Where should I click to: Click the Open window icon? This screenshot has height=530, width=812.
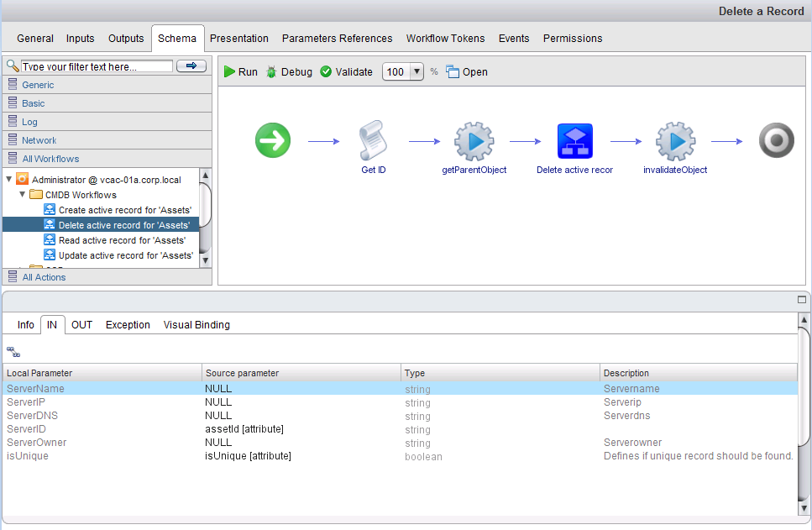453,71
